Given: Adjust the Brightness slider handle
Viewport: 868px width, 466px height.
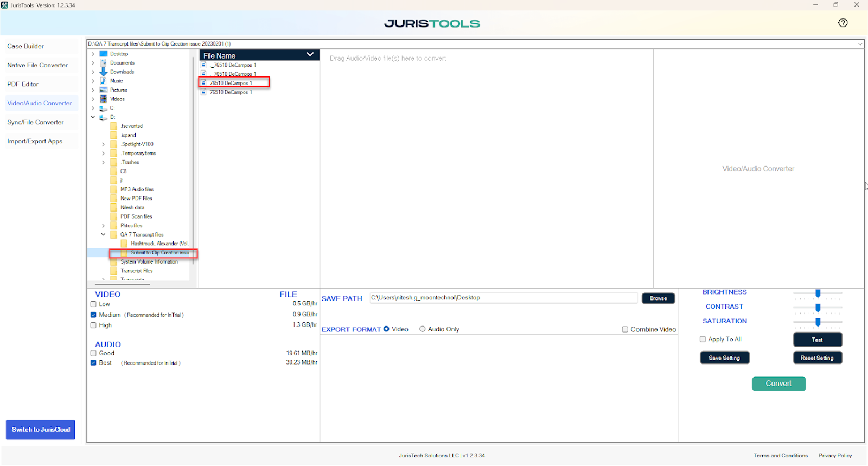Looking at the screenshot, I should coord(818,293).
